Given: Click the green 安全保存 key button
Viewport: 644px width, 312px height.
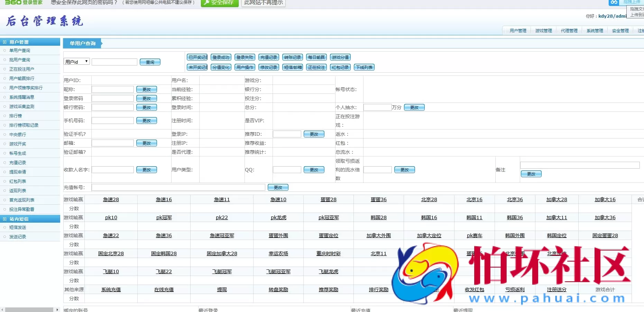Looking at the screenshot, I should (x=219, y=3).
